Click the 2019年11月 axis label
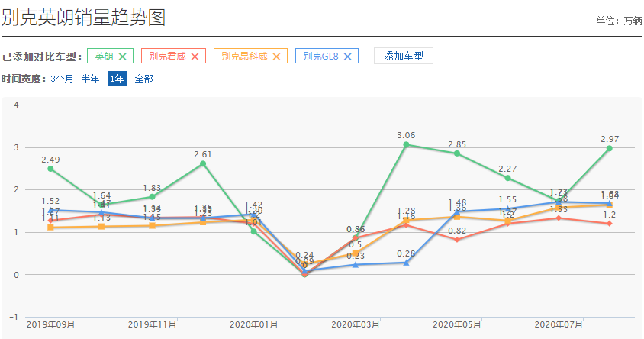 coord(152,324)
